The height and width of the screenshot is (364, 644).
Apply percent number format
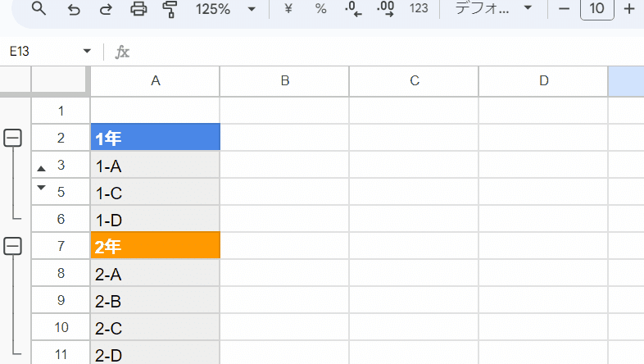320,9
